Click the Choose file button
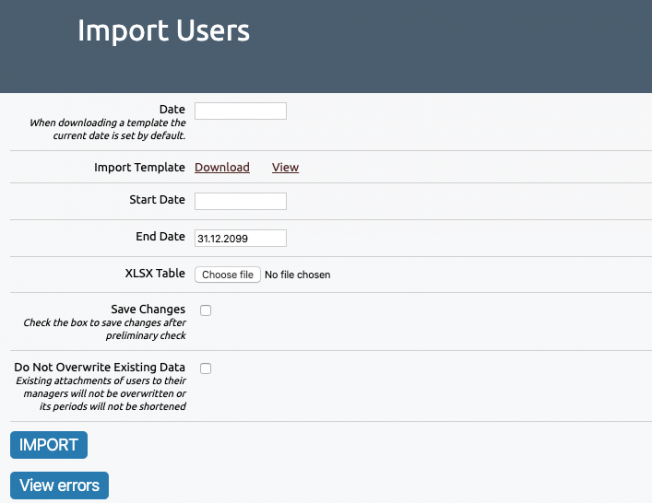 [x=227, y=275]
